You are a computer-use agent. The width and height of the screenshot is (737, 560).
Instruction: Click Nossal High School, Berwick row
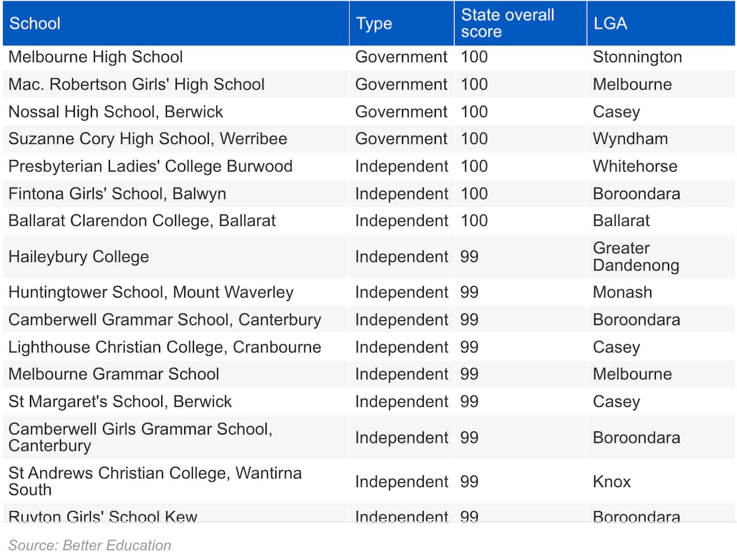coord(116,112)
